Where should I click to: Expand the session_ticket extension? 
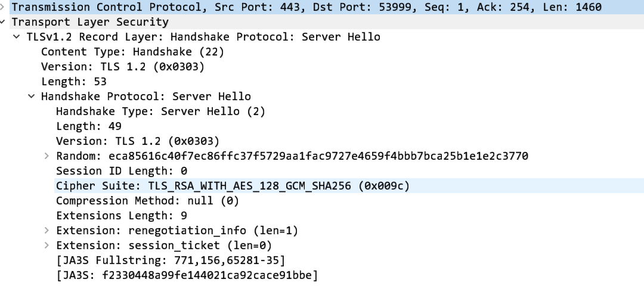coord(47,246)
